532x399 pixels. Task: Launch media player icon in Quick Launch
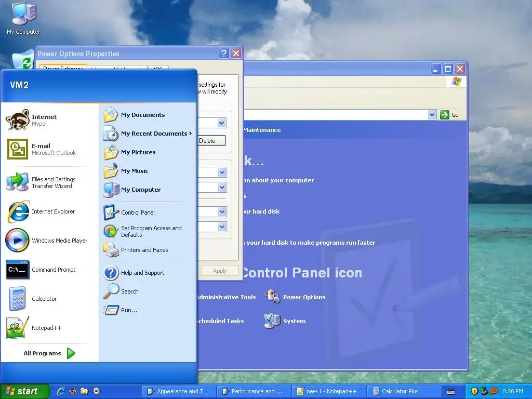(97, 391)
